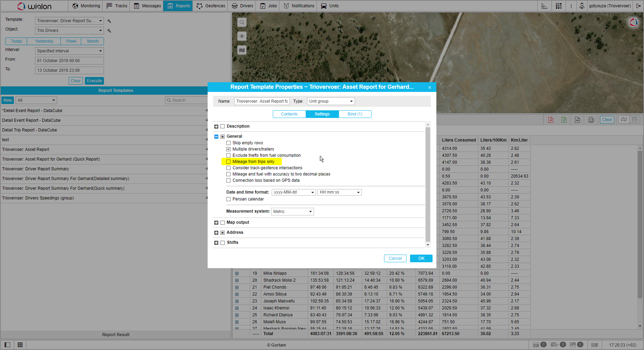Open the apps grid icon in top bar
644x350 pixels.
[558, 6]
